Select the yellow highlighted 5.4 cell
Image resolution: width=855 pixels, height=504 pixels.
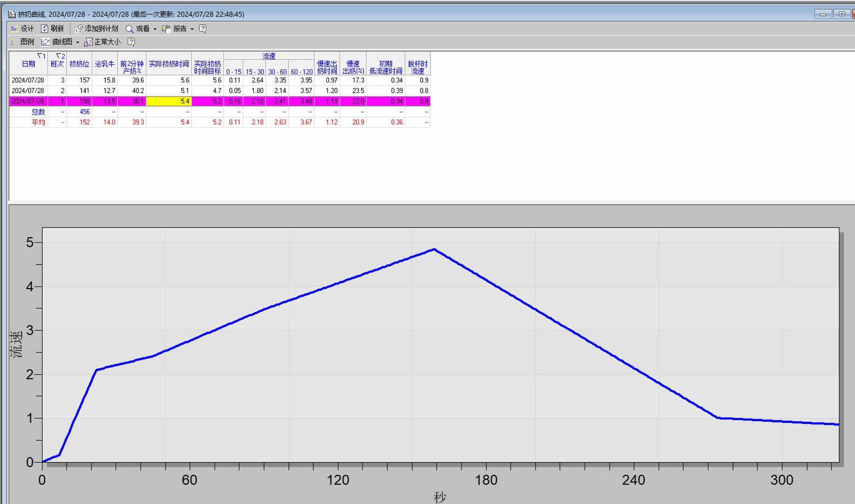click(x=169, y=101)
